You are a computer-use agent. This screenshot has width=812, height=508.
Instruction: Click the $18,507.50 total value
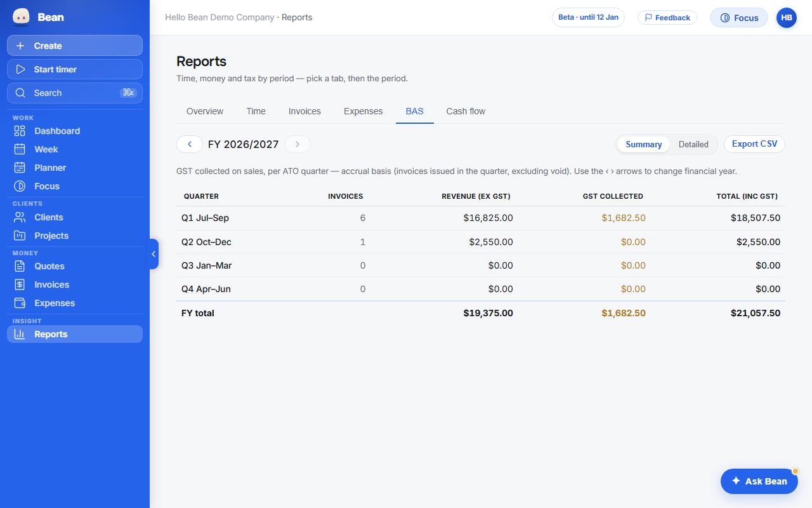(756, 218)
